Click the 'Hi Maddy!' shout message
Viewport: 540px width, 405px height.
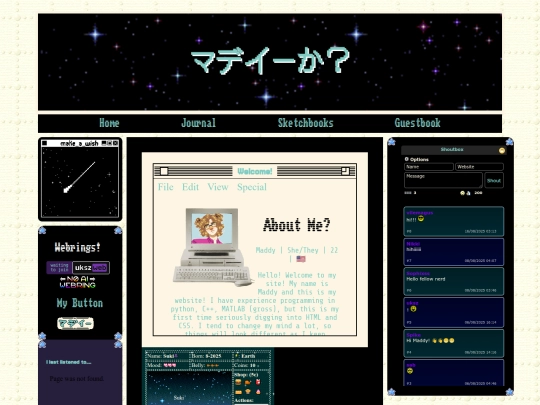point(430,341)
